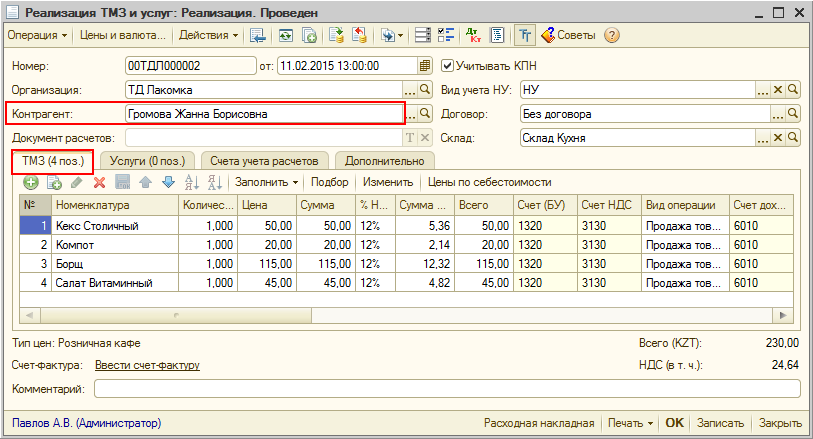Image resolution: width=813 pixels, height=439 pixels.
Task: Open the Операция dropdown menu
Action: pos(37,36)
